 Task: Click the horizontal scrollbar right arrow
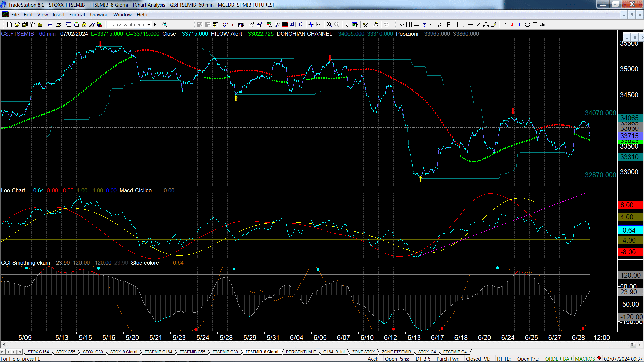[640, 345]
